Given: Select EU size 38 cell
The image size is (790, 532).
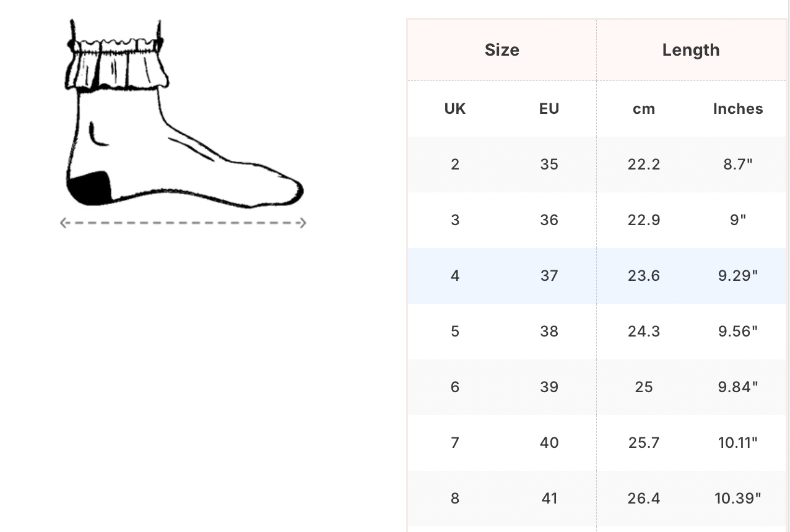Looking at the screenshot, I should pos(549,332).
